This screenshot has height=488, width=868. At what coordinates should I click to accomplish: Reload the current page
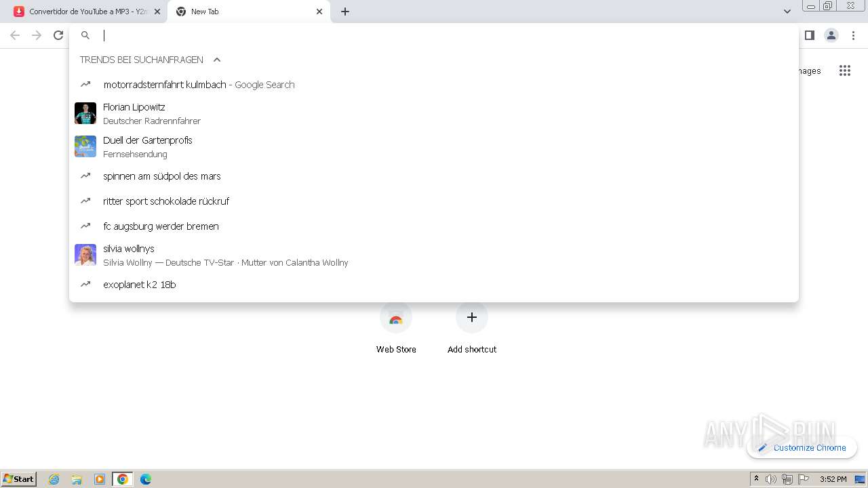(58, 35)
